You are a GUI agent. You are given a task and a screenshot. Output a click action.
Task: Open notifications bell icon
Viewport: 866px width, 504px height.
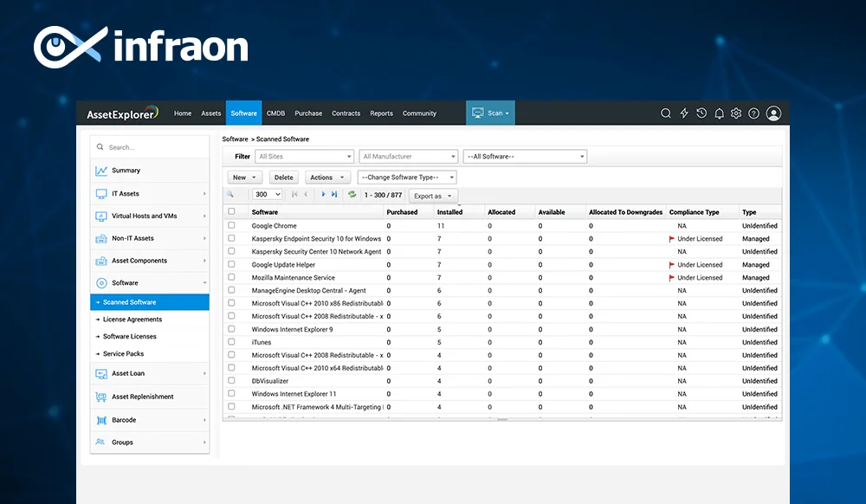pyautogui.click(x=719, y=113)
